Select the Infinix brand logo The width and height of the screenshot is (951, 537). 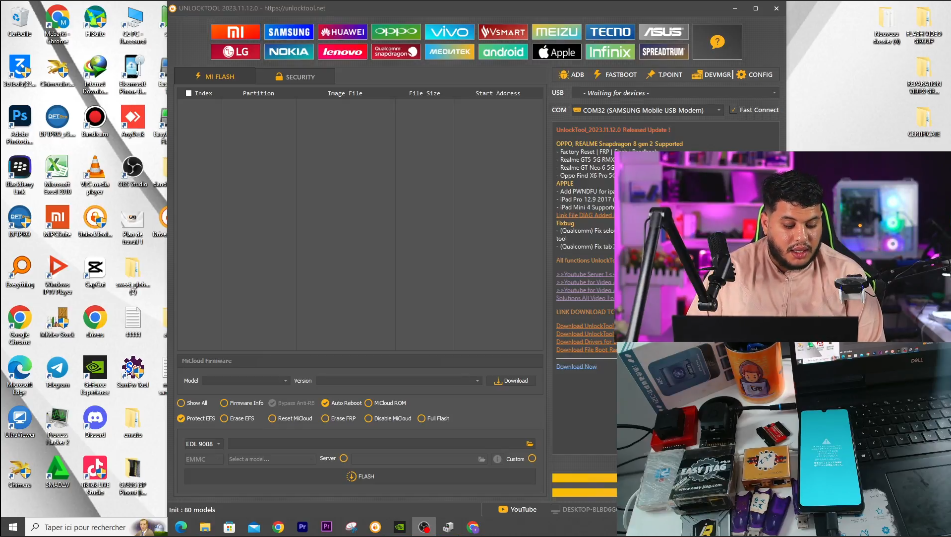click(x=610, y=52)
